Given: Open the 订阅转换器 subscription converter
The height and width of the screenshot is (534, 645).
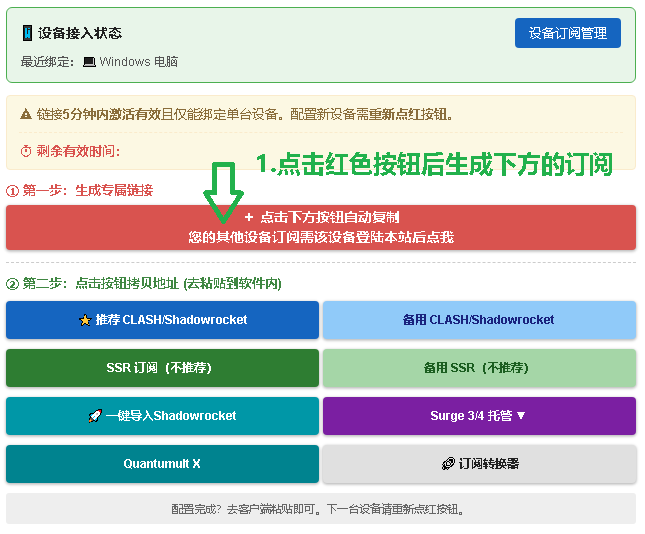Looking at the screenshot, I should click(x=479, y=464).
